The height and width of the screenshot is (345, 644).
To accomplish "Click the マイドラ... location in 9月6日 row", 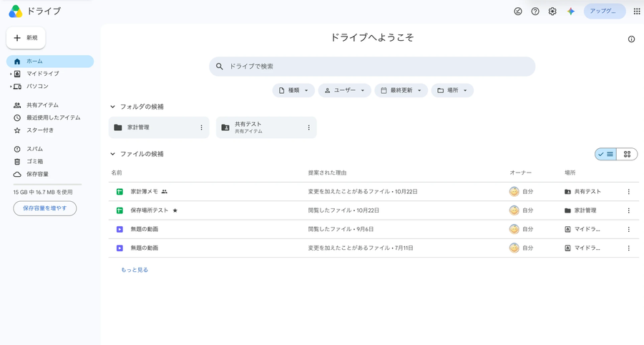I will (582, 229).
